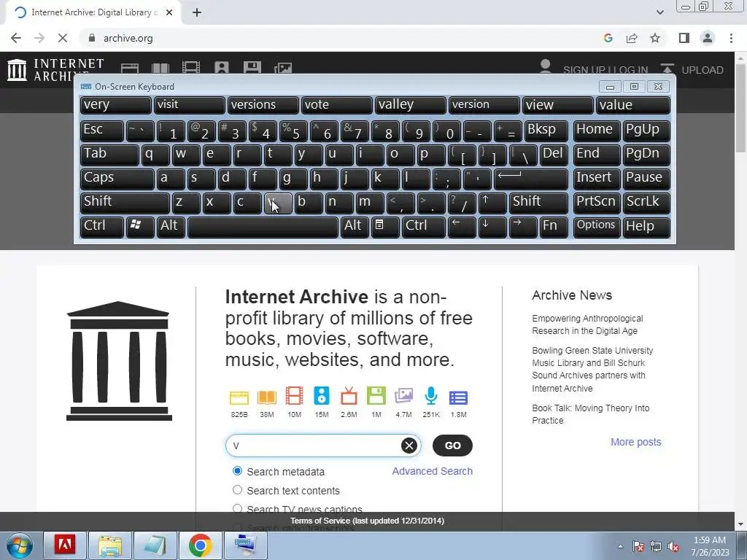Select the Search metadata radio button
The image size is (747, 560).
click(x=237, y=471)
